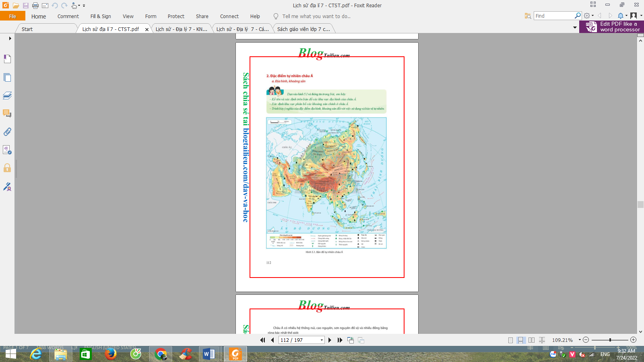644x362 pixels.
Task: Switch to single page view mode
Action: 510,340
